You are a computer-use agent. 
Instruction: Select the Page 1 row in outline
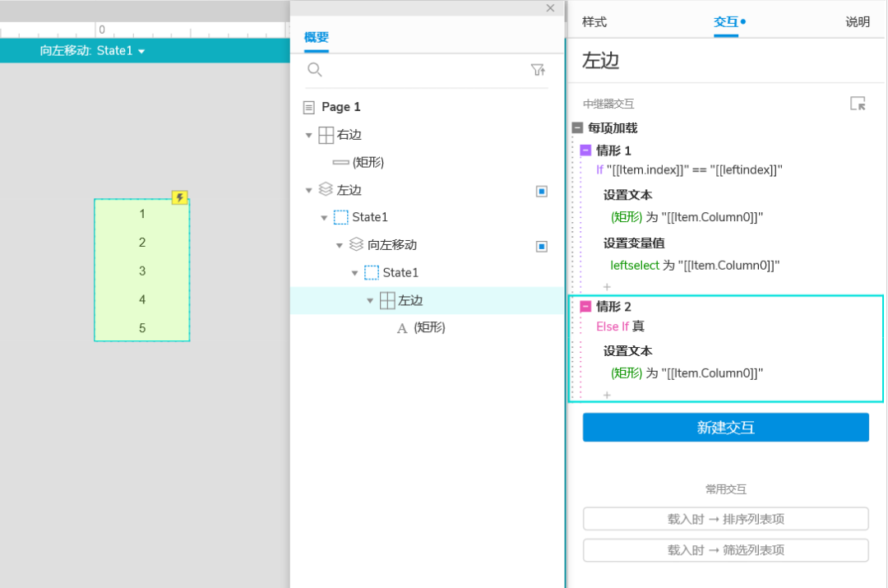click(427, 107)
